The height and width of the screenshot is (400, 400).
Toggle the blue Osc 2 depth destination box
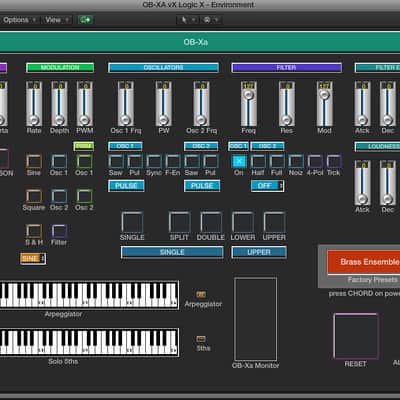59,197
